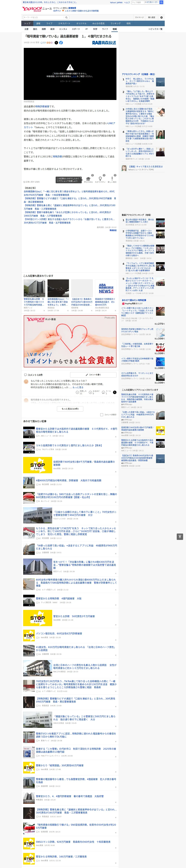This screenshot has height=868, width=186.
Task: Open the comment count bubble showing 13
Action: (43, 43)
